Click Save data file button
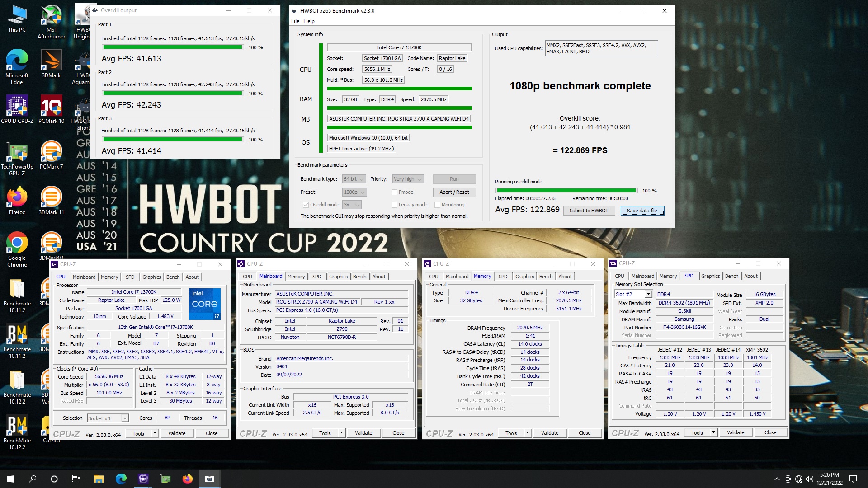This screenshot has height=488, width=868. tap(642, 211)
